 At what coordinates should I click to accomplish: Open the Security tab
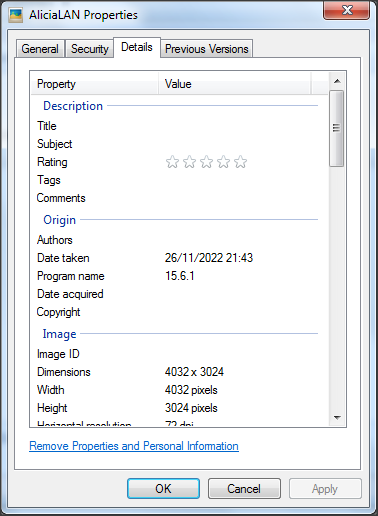pyautogui.click(x=89, y=49)
